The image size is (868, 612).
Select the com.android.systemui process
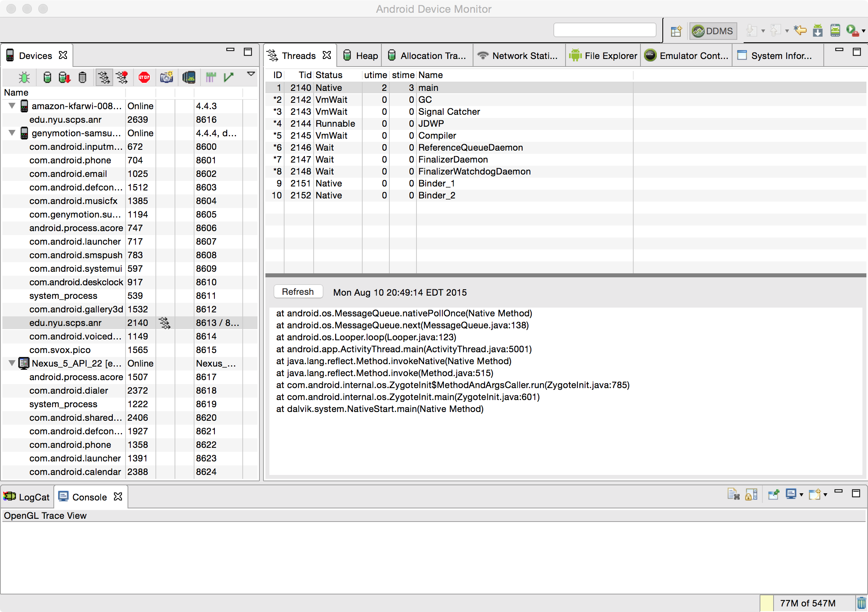[x=130, y=269]
